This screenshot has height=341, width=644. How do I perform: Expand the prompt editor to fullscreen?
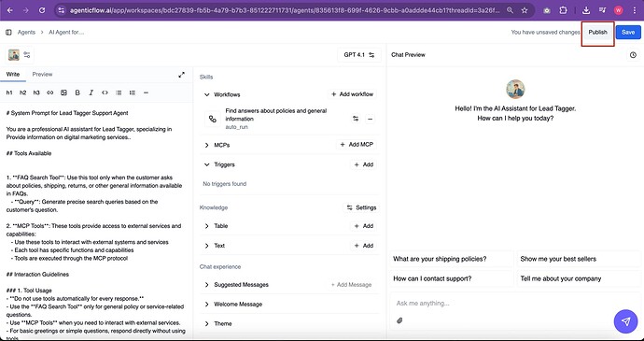pyautogui.click(x=182, y=75)
